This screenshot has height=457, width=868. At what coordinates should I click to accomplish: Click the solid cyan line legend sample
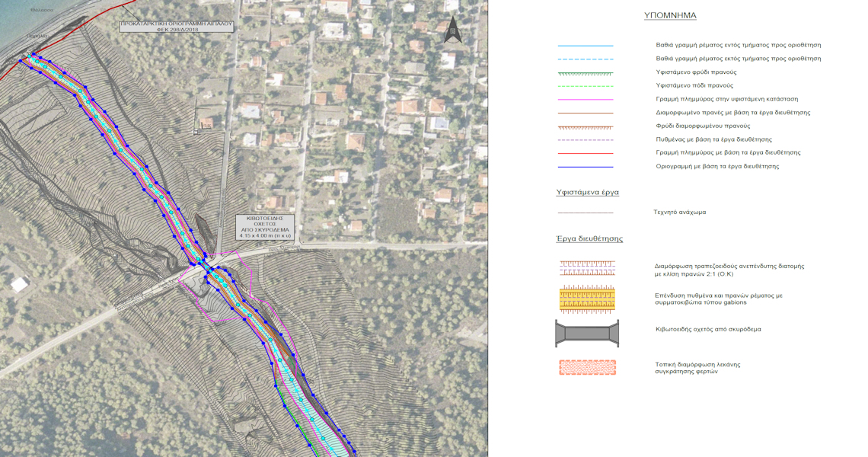586,46
